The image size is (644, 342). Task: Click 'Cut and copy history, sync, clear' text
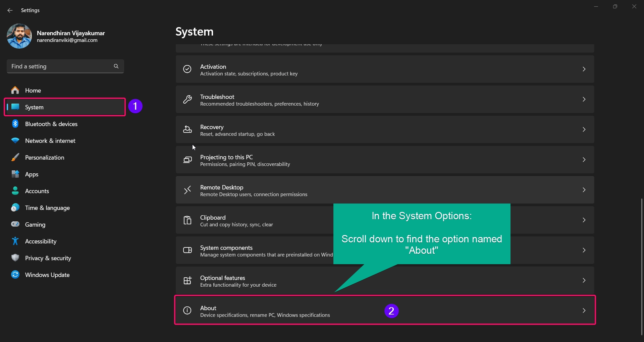point(236,225)
